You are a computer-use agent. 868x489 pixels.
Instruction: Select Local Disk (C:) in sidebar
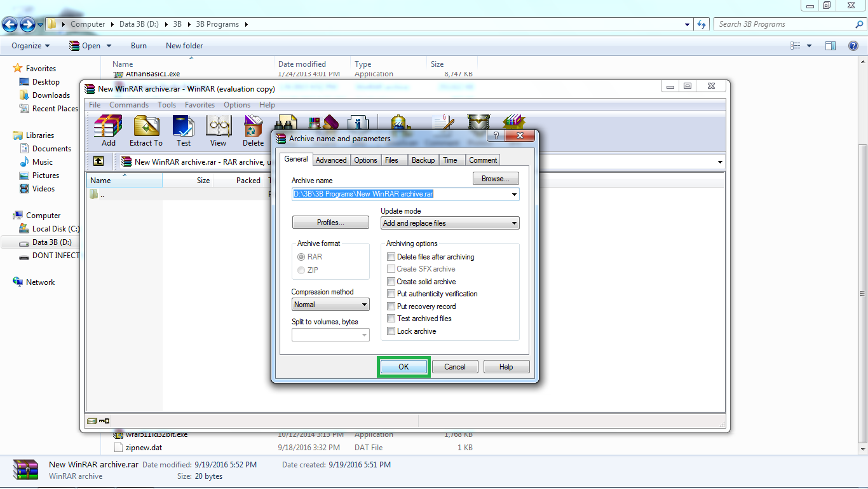click(x=50, y=229)
